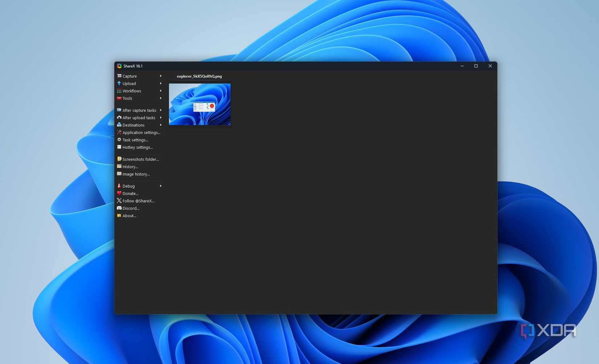
Task: Open the Debug menu
Action: click(x=139, y=186)
